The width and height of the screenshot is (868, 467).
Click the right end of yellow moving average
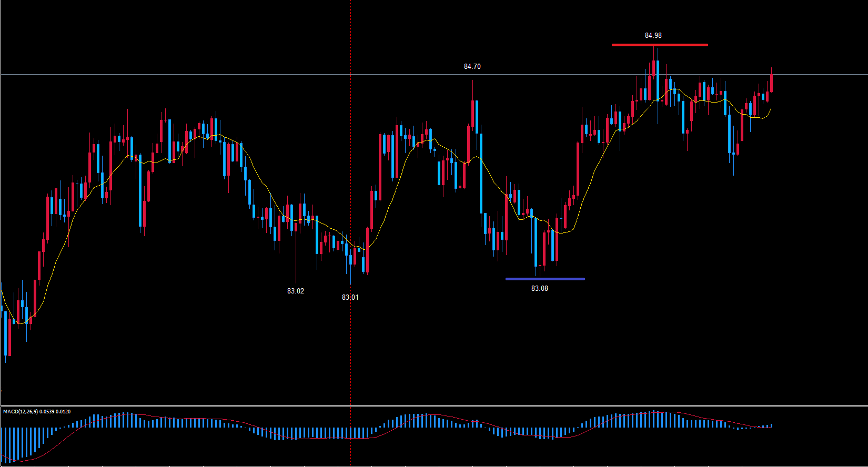point(771,109)
